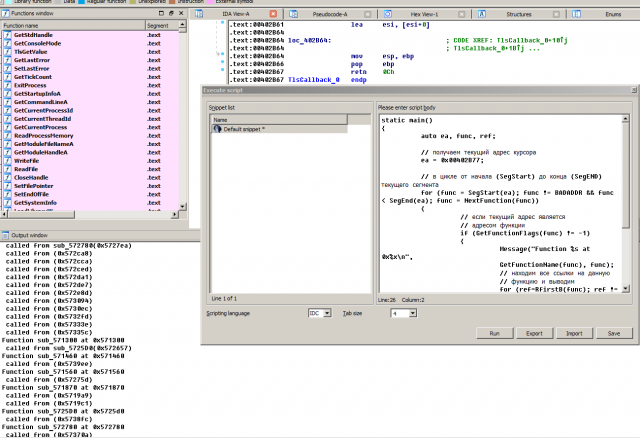Click the Functions window title icon

(5, 15)
